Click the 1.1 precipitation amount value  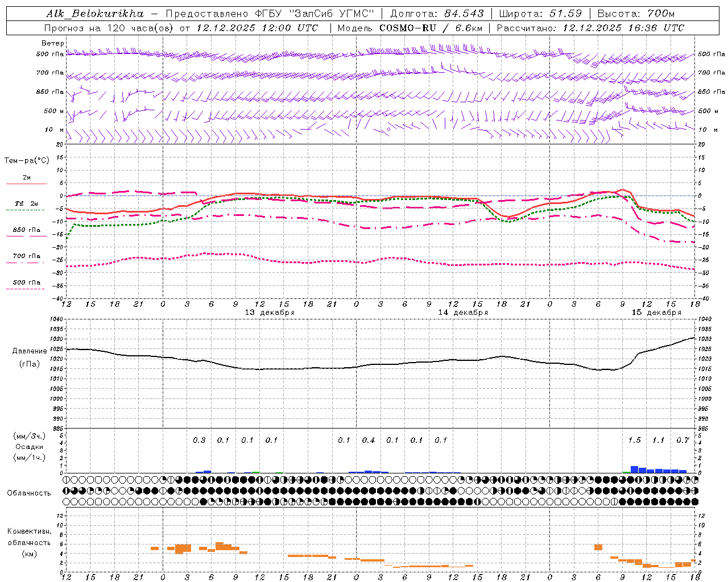[x=658, y=440]
